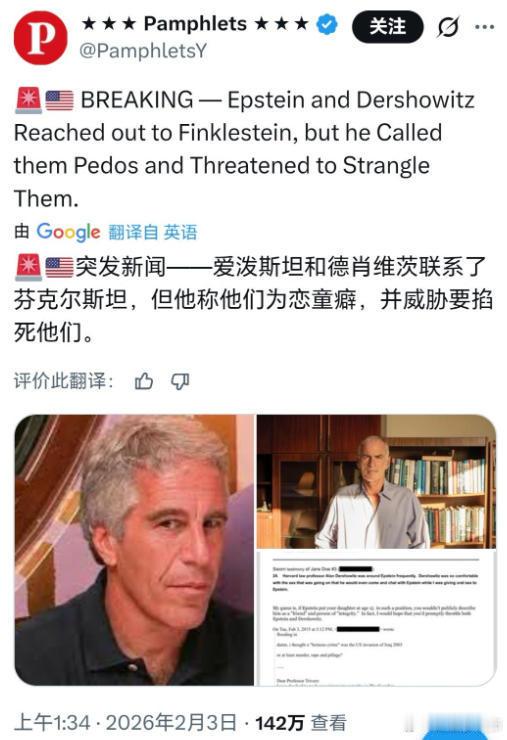The width and height of the screenshot is (507, 740).
Task: Select the translated Chinese tweet text
Action: pos(254,299)
